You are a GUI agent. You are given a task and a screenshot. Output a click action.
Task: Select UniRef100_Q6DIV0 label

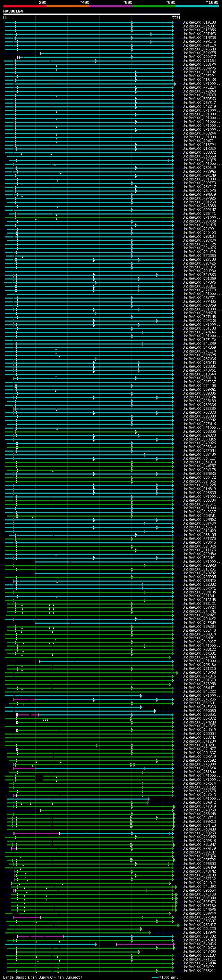199,64
